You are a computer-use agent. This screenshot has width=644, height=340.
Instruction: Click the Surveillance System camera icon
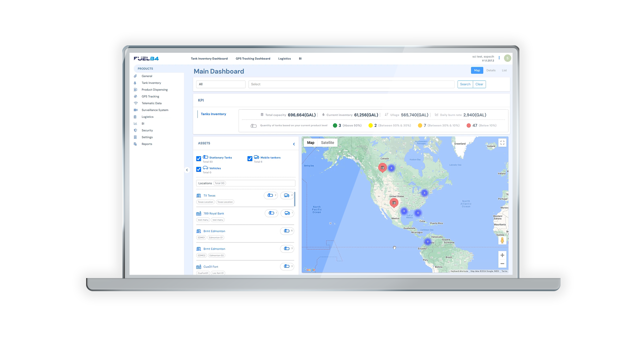pos(136,110)
